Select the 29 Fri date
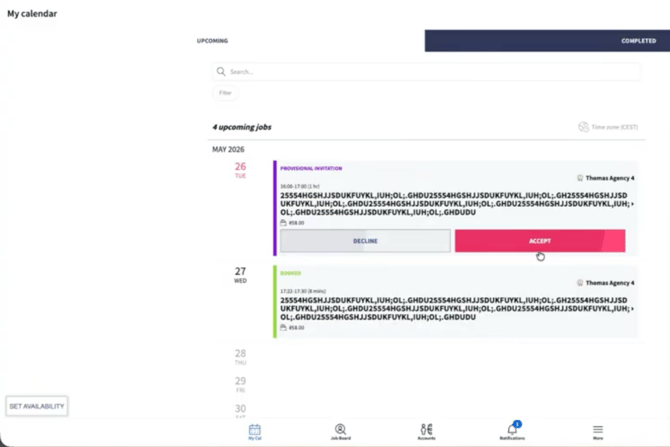The width and height of the screenshot is (670, 447). 240,384
